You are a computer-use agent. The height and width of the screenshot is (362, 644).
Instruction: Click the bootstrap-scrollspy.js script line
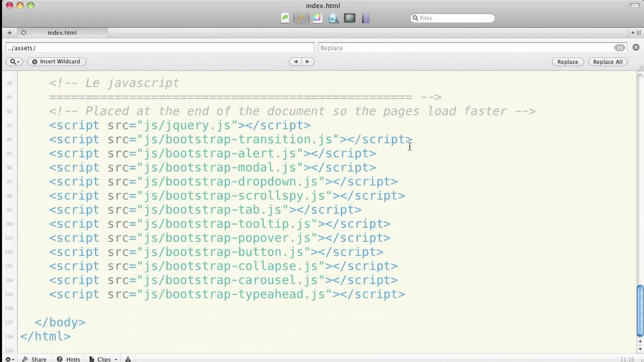[227, 196]
